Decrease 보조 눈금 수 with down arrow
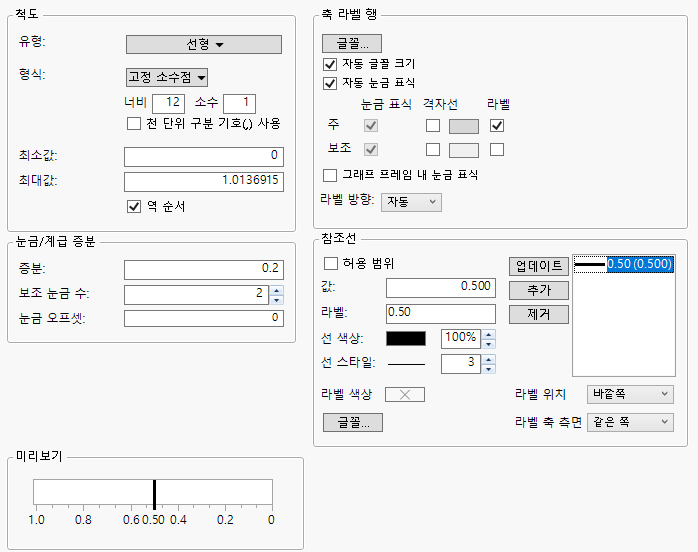698x552 pixels. pos(277,300)
